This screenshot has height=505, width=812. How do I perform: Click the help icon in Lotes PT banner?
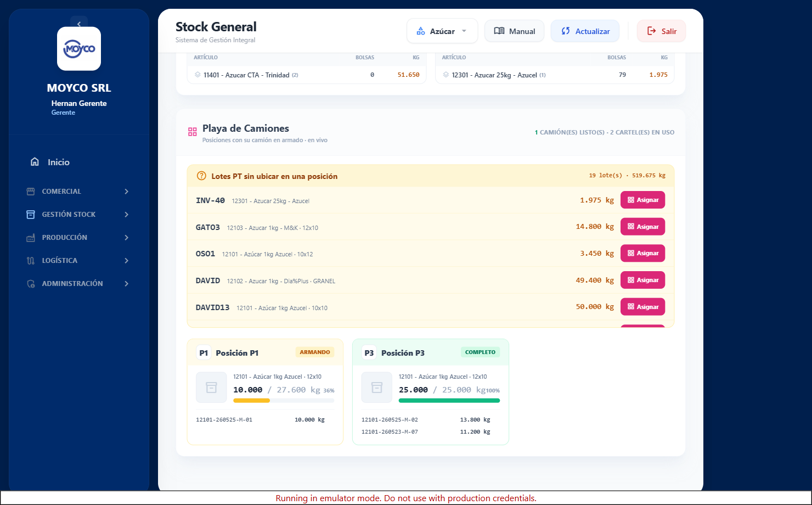coord(201,176)
